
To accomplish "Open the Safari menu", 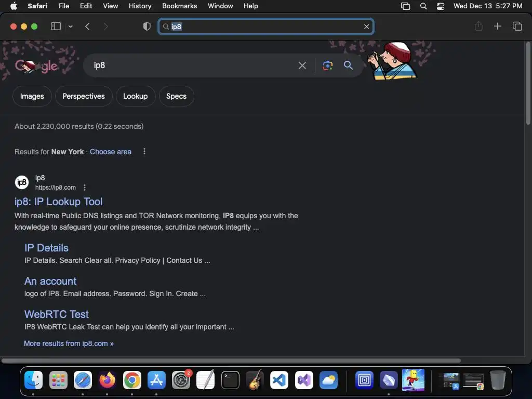I will pyautogui.click(x=37, y=6).
